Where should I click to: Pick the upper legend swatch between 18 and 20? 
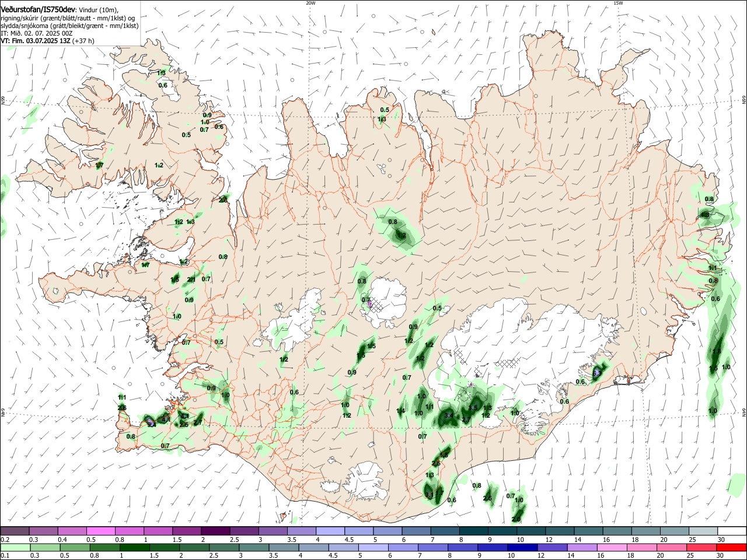(645, 531)
